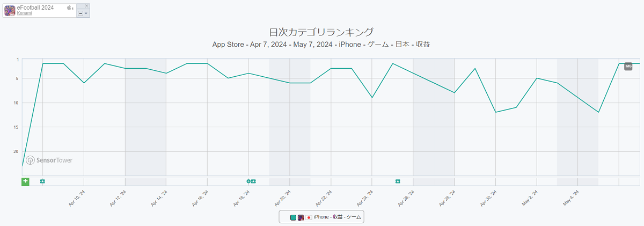Screen dimensions: 644x226
Task: Expand the dropdown arrow beside the app card
Action: pos(86,13)
